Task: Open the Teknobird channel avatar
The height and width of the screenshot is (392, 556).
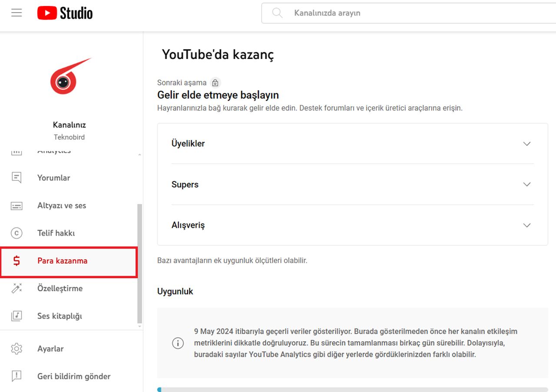Action: tap(70, 77)
